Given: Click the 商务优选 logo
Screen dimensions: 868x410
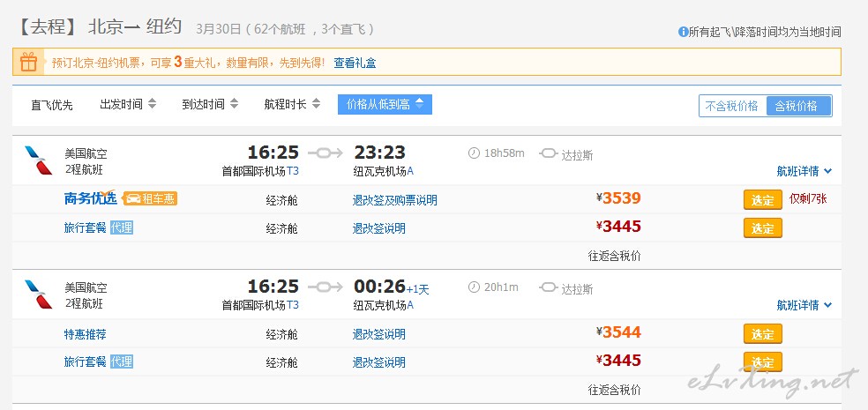Looking at the screenshot, I should click(91, 198).
